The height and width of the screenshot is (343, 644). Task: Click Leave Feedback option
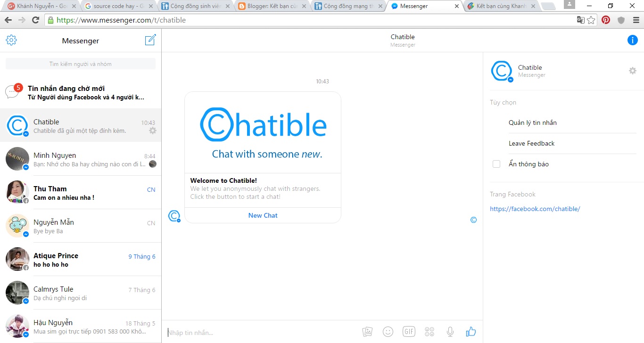tap(532, 143)
